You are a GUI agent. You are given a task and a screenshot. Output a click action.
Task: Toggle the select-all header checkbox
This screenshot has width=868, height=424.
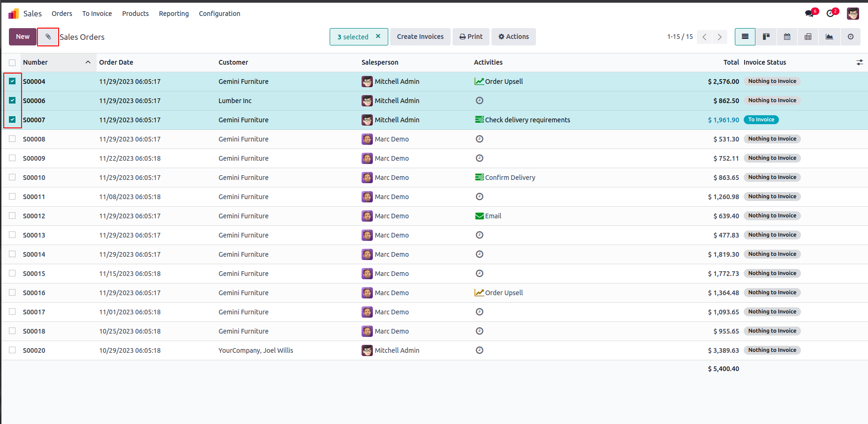coord(12,63)
